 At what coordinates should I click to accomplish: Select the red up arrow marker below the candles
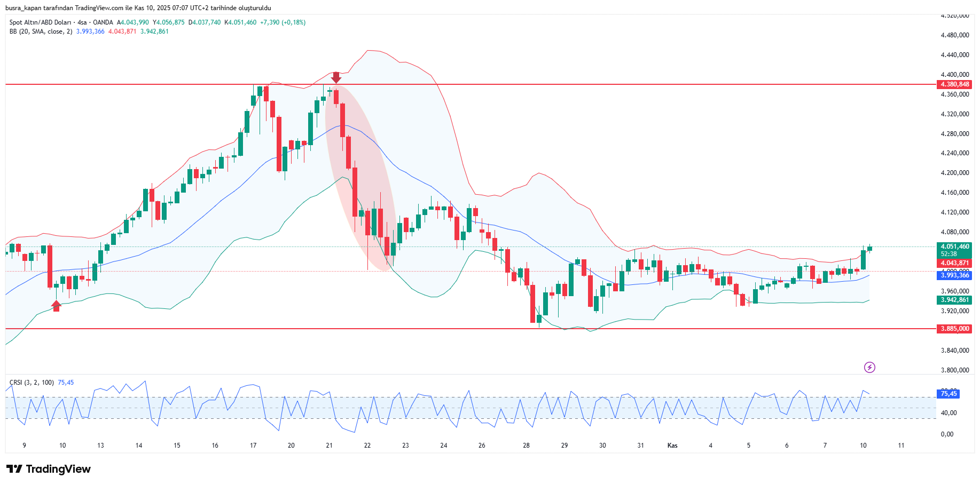56,306
